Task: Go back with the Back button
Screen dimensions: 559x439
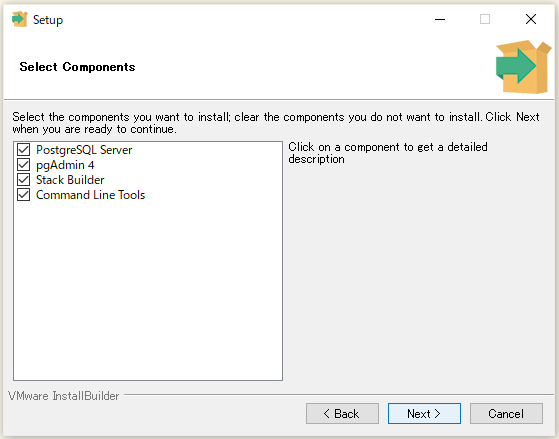Action: (342, 414)
